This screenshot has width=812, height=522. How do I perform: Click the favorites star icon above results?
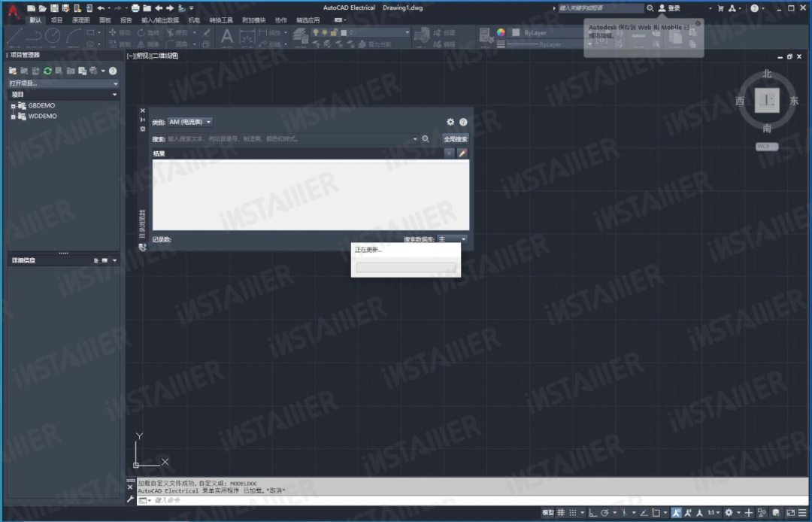click(x=449, y=153)
